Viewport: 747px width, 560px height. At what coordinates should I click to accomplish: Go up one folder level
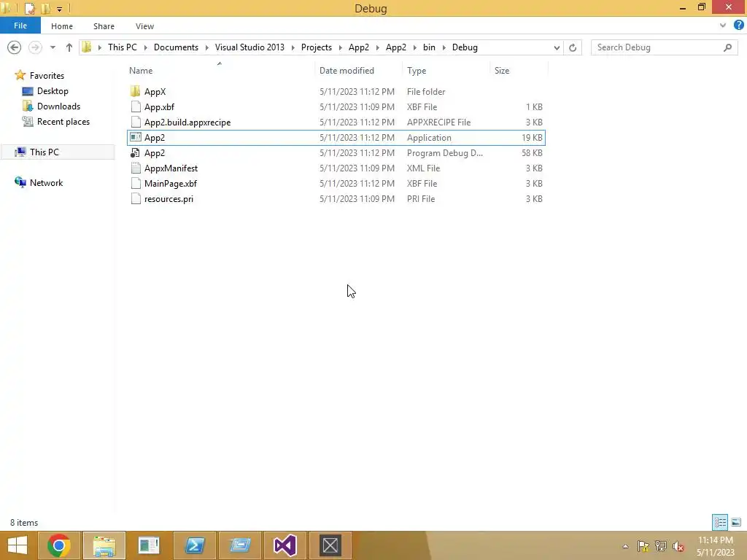69,47
